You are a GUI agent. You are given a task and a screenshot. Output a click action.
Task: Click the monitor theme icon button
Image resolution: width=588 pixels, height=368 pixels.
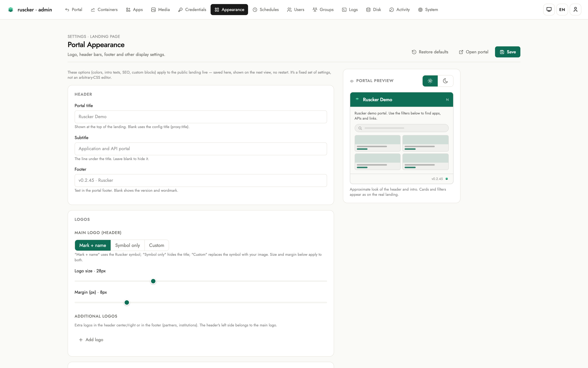[549, 10]
